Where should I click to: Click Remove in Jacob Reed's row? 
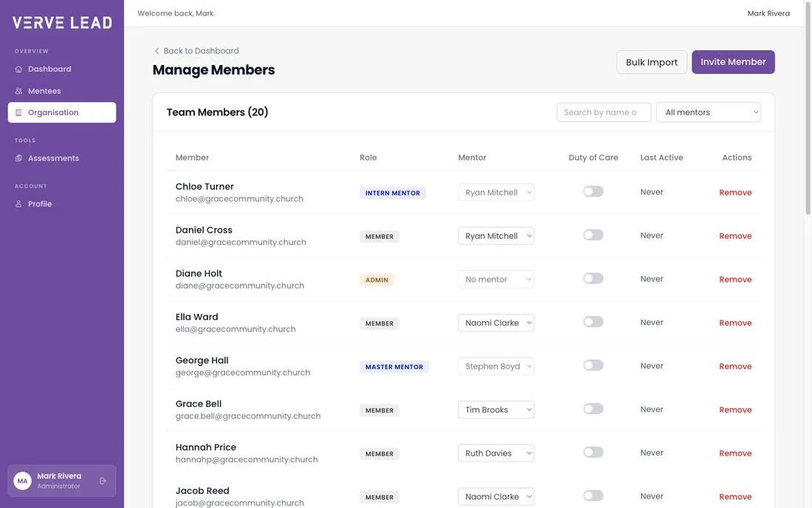[x=734, y=497]
